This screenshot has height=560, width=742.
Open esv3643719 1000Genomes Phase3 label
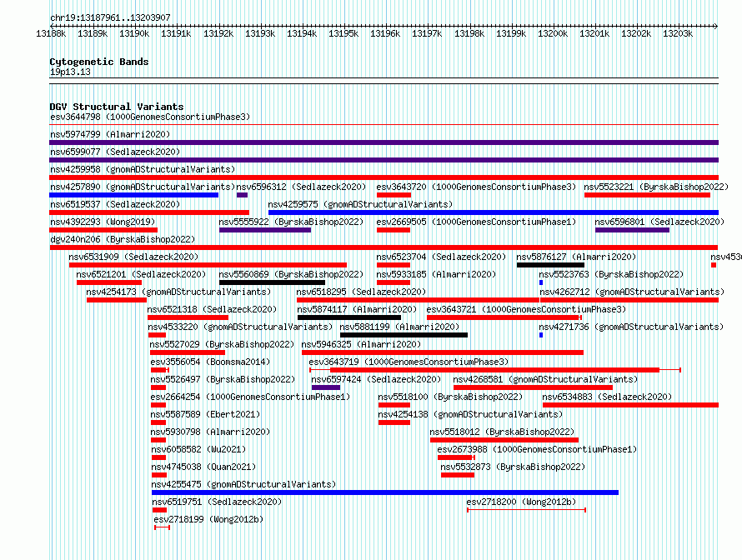click(x=409, y=362)
